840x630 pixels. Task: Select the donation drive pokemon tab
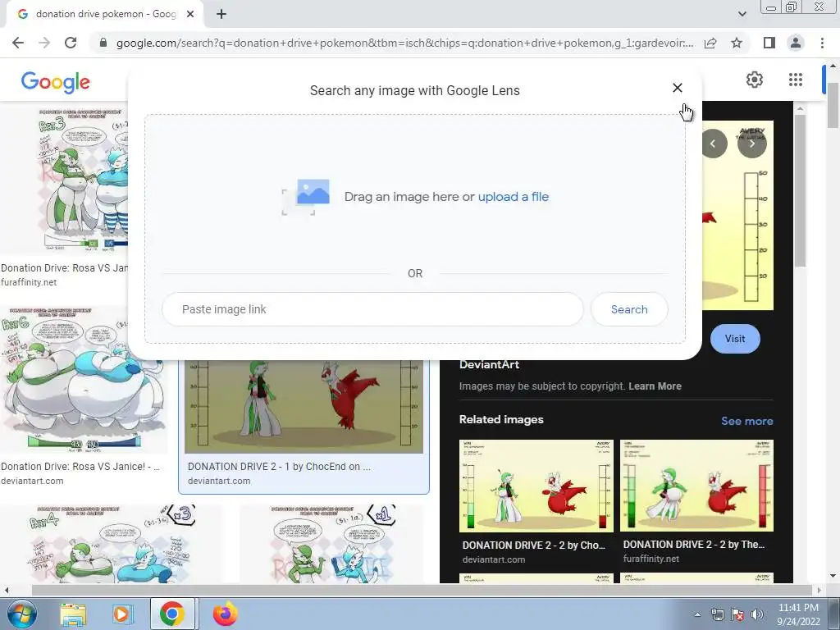click(x=104, y=15)
